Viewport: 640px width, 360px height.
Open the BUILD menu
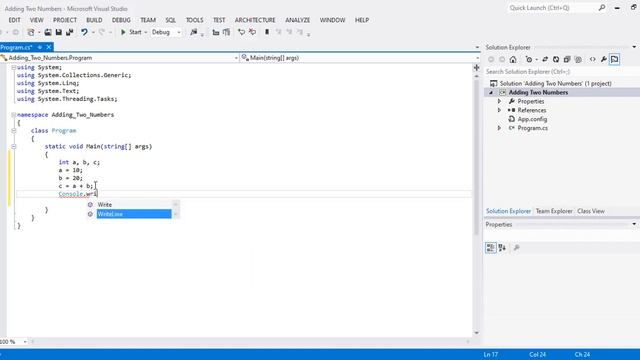(94, 20)
